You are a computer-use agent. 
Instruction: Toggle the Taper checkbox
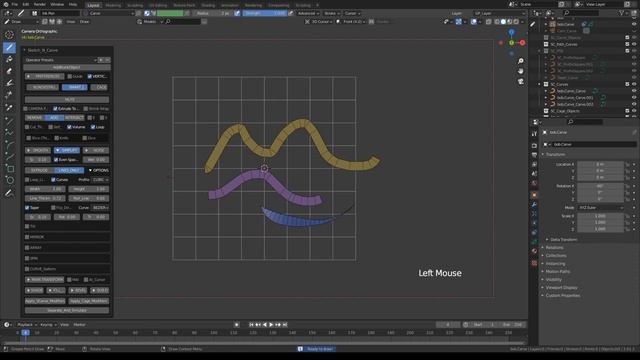click(x=27, y=208)
